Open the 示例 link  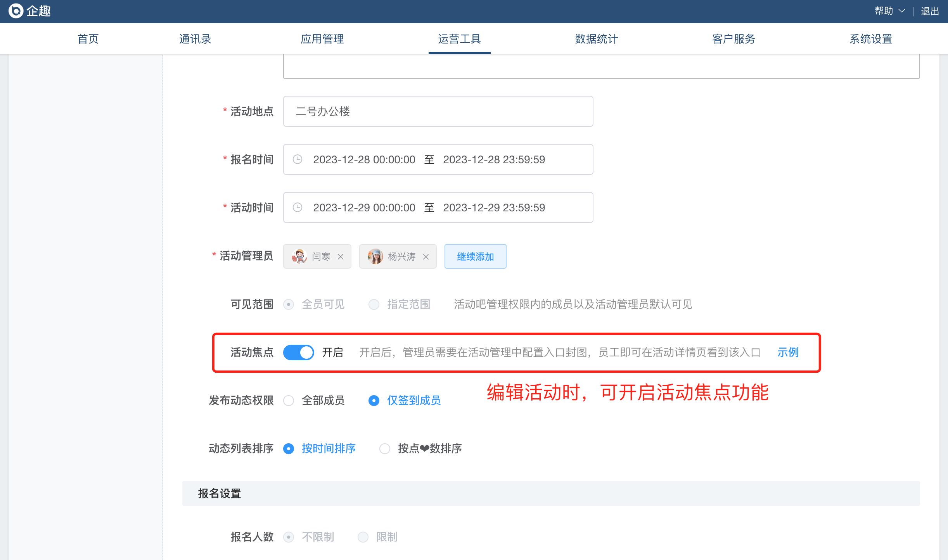[x=788, y=353]
